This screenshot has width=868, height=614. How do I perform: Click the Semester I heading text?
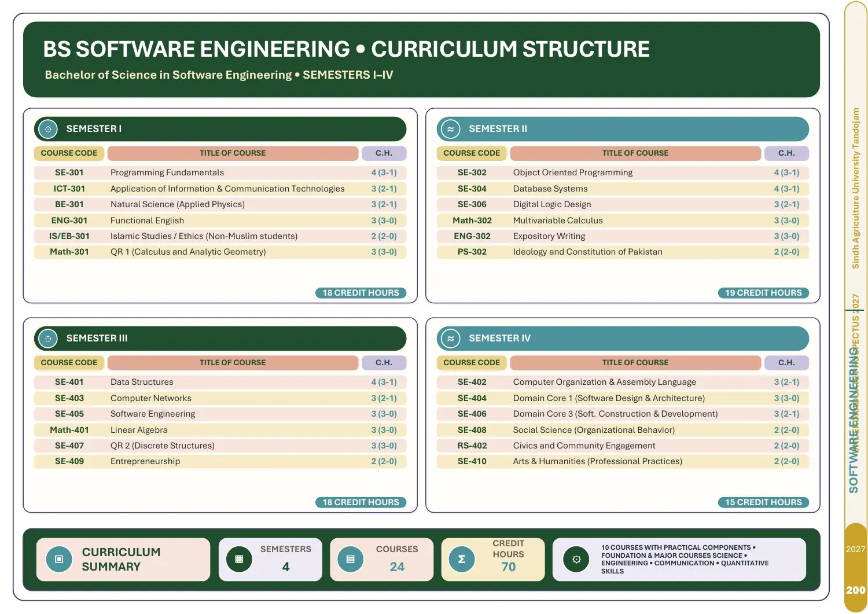pos(94,129)
